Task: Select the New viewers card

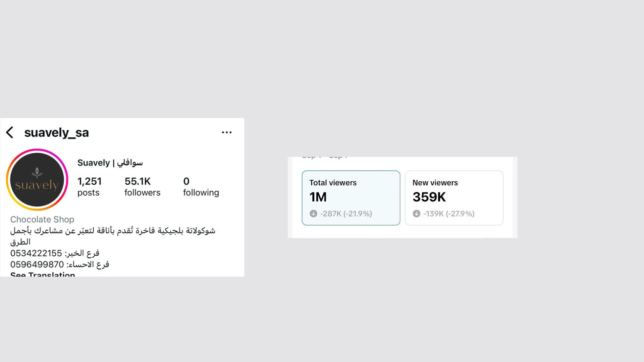Action: (x=454, y=198)
